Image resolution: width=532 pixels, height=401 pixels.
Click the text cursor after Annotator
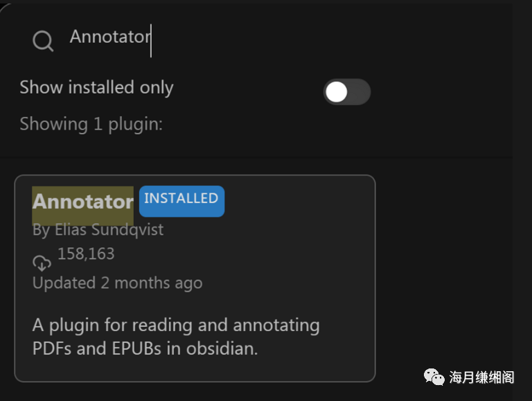151,41
